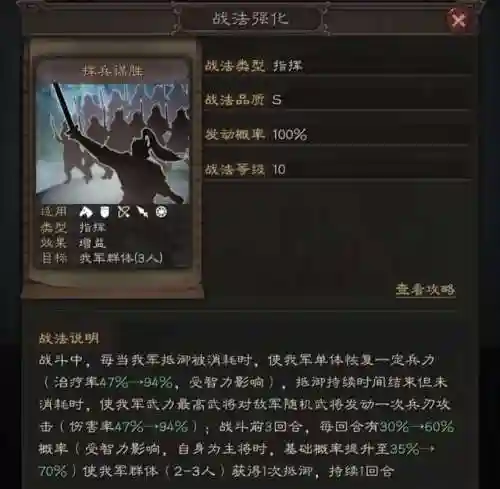Click the green 治疗率47%→94% text
The height and width of the screenshot is (489, 500).
114,382
